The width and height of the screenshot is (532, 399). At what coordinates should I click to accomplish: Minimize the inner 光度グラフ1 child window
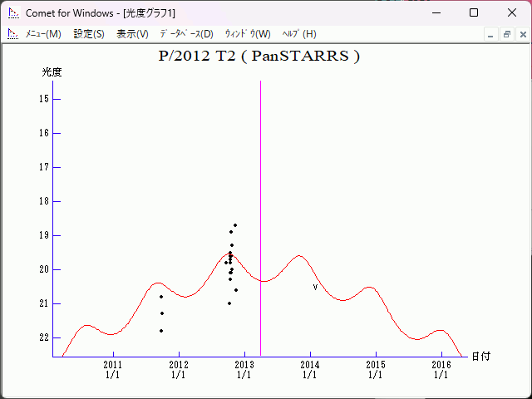[491, 34]
